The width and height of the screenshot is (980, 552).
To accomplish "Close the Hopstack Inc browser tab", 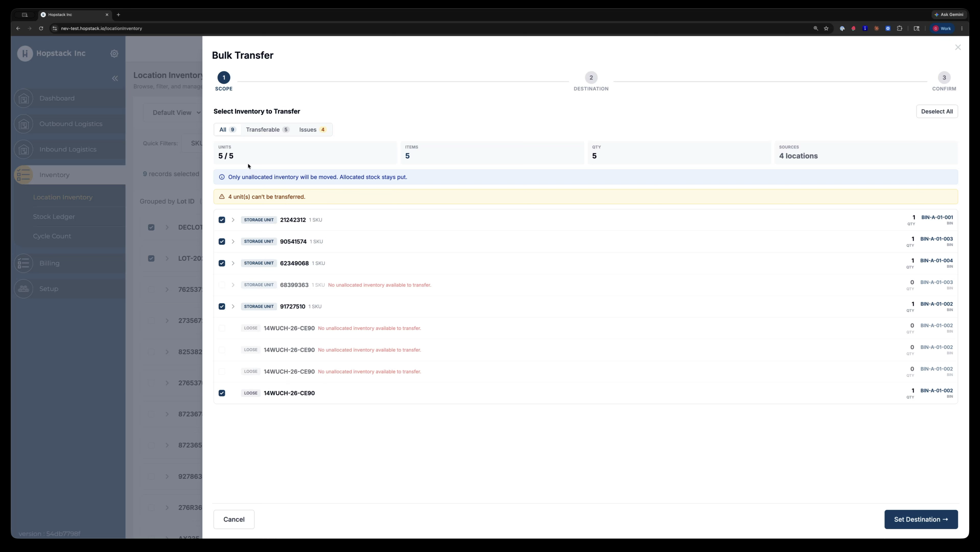I will [x=107, y=15].
